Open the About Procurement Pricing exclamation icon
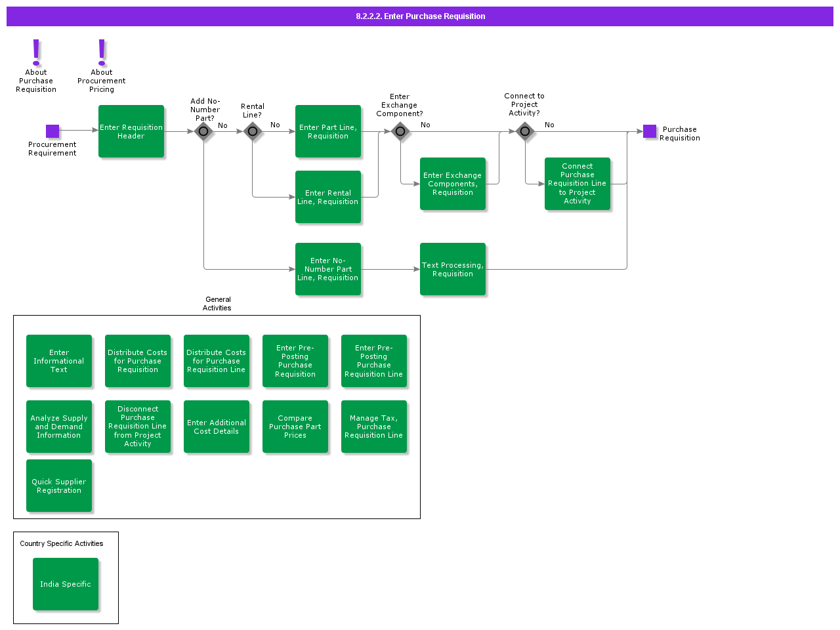 point(102,52)
